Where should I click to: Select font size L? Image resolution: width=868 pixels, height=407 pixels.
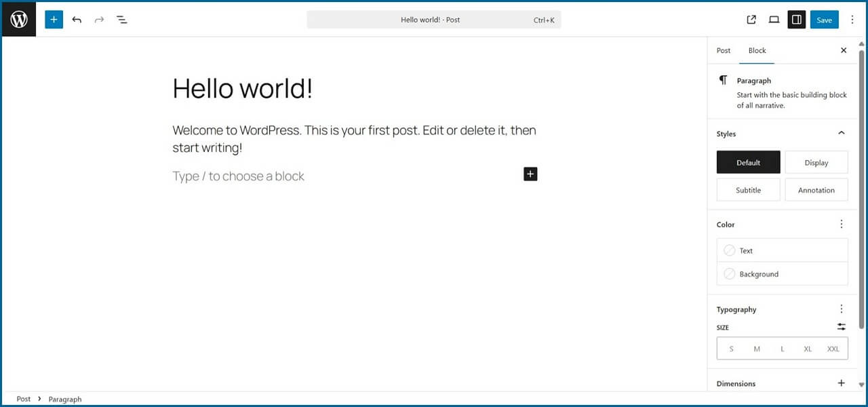point(782,349)
